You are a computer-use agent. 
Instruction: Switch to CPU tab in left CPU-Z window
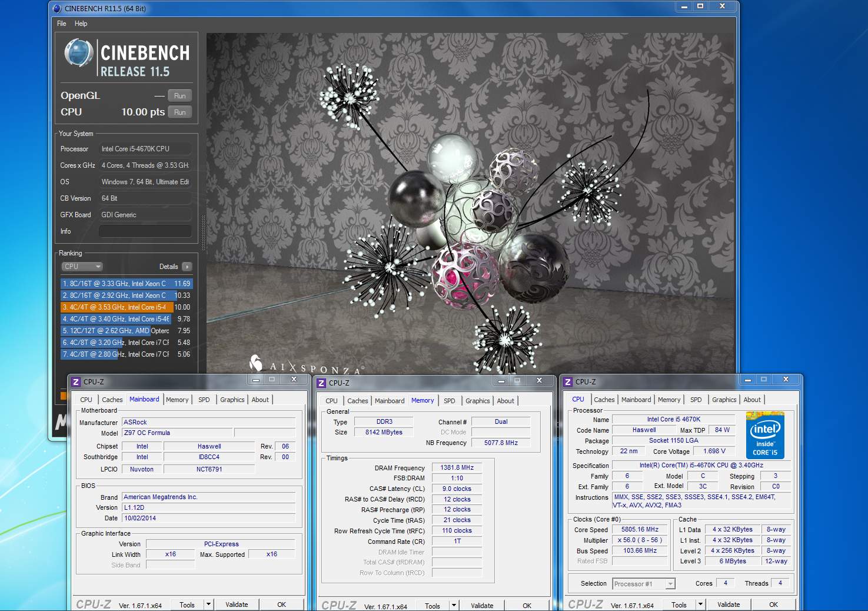click(86, 400)
